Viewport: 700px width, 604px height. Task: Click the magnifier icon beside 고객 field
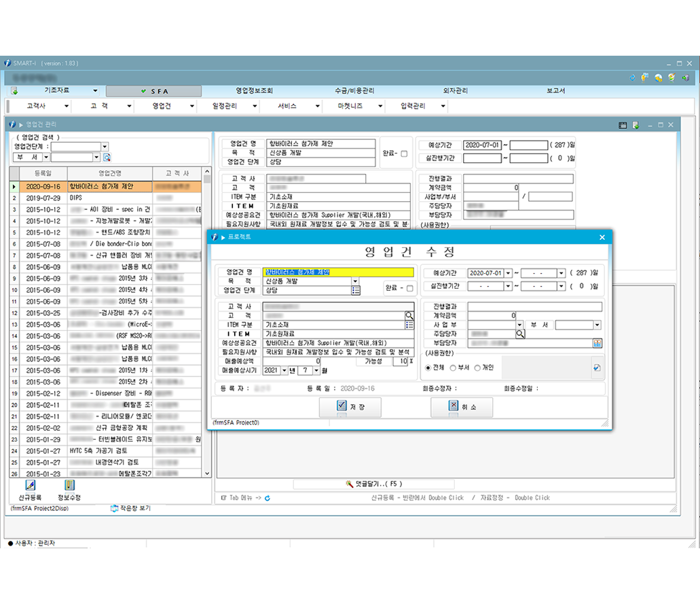click(409, 316)
